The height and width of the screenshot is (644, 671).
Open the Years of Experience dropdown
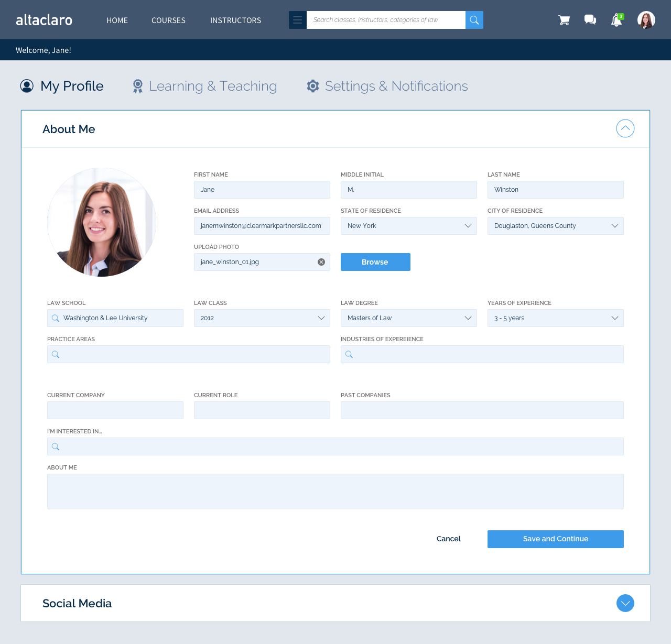556,318
